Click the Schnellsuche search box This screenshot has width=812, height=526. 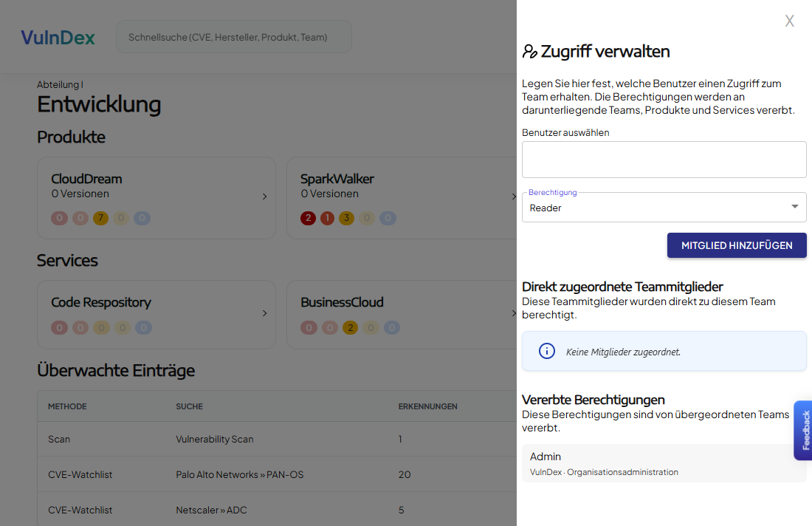(x=233, y=37)
